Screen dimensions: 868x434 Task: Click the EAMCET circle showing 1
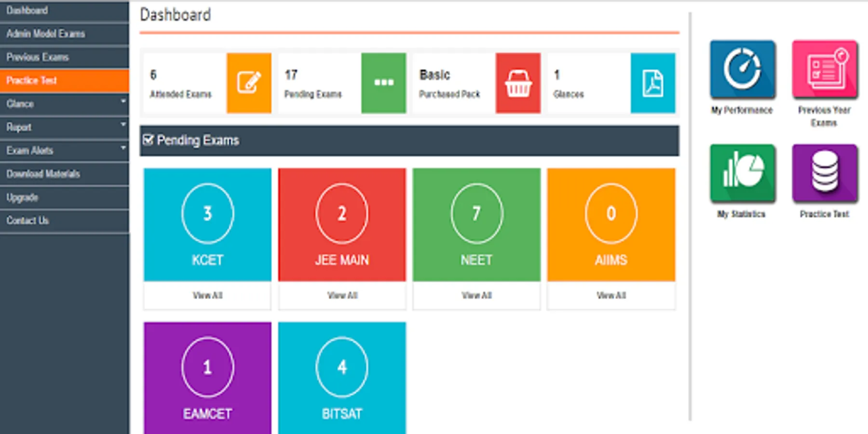point(208,367)
